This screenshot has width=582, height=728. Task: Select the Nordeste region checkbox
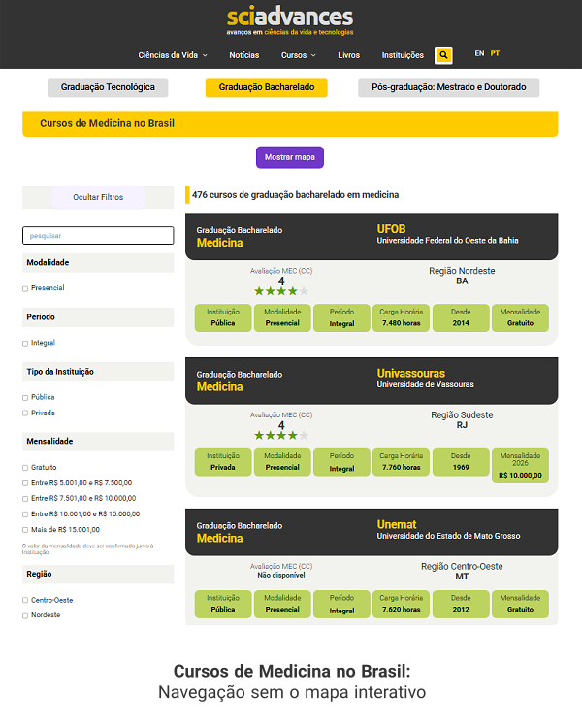(25, 616)
